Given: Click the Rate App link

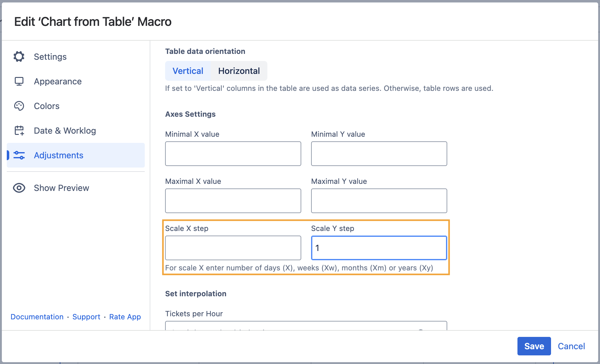Looking at the screenshot, I should point(125,317).
